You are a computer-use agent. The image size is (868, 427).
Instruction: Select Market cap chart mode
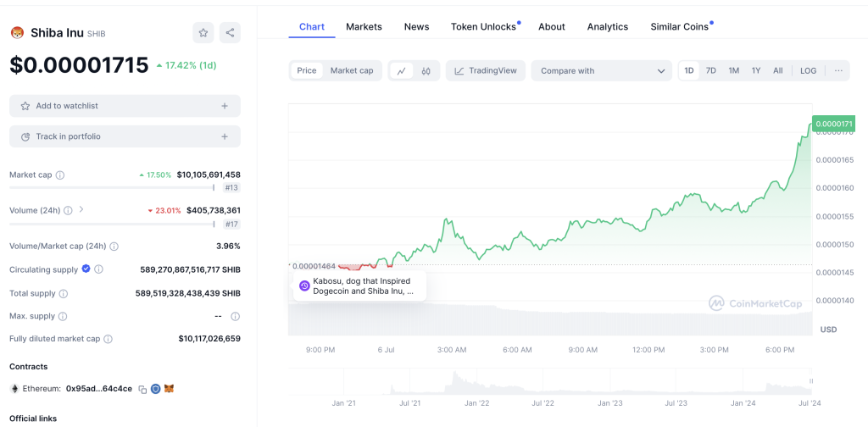[352, 71]
